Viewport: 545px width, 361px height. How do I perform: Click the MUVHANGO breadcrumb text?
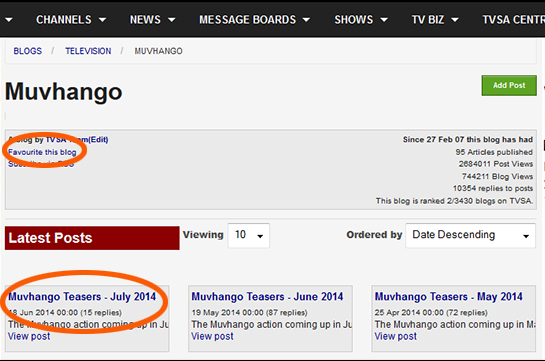158,51
